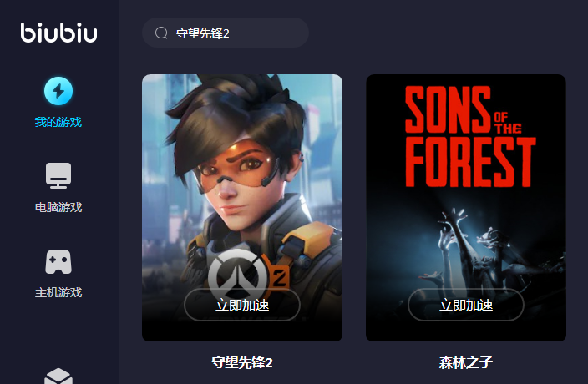Click the biubiu logo
Screen dimensions: 588x384
[58, 33]
